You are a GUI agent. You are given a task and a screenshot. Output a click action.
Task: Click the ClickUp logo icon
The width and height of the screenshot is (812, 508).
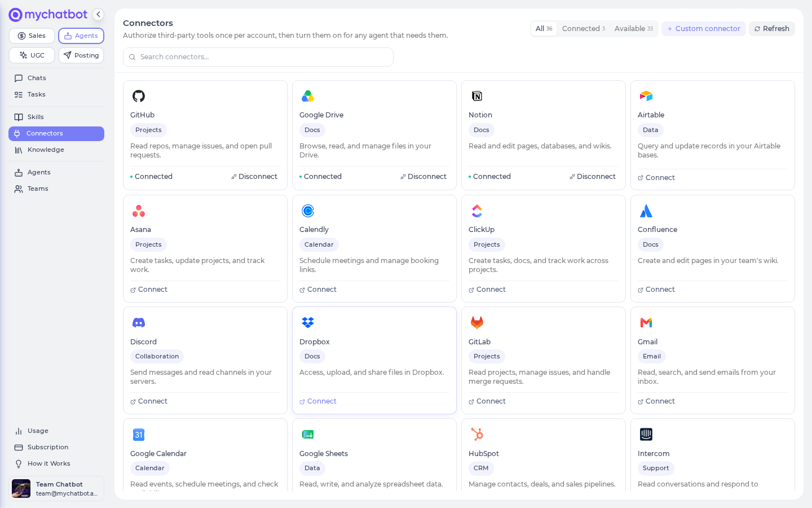477,211
